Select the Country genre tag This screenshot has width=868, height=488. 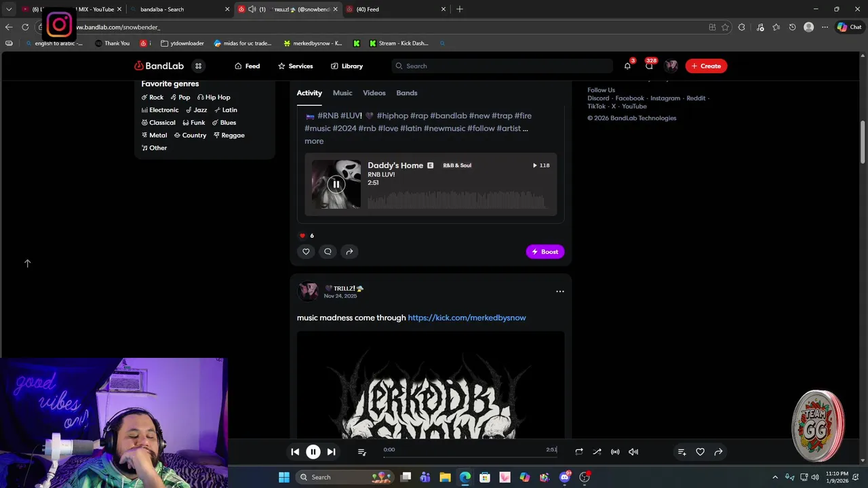point(191,135)
